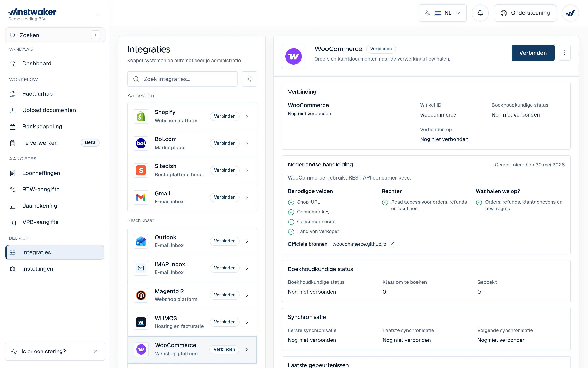Click Verbinden badge on Shopify row
Screen dimensions: 588x368
tap(225, 116)
